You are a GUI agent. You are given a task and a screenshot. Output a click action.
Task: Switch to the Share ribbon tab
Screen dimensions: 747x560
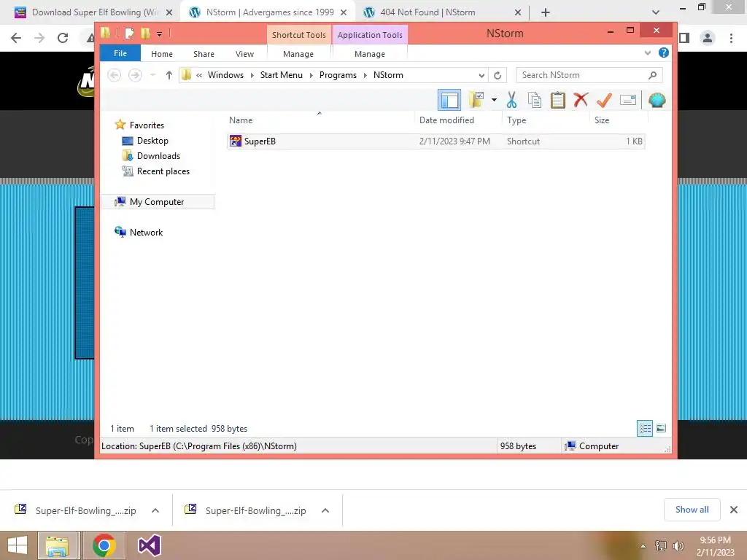pos(204,54)
